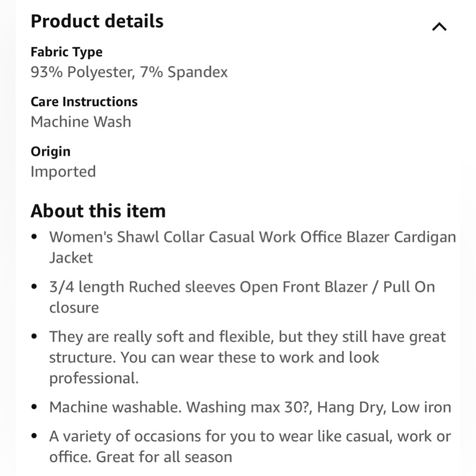Click bullet dot before A variety of occasions
Image resolution: width=476 pixels, height=476 pixels.
tap(34, 436)
